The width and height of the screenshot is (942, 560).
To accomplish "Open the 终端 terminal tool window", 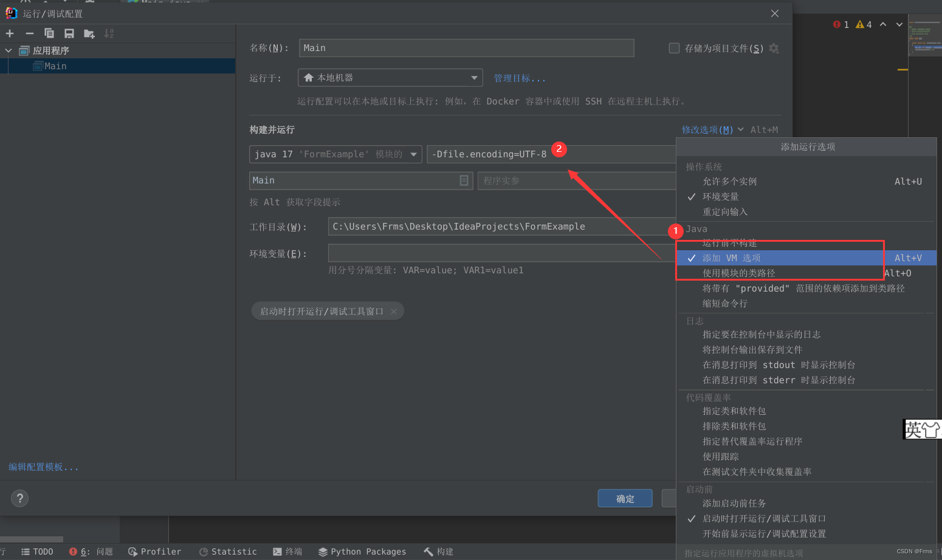I will pos(287,551).
